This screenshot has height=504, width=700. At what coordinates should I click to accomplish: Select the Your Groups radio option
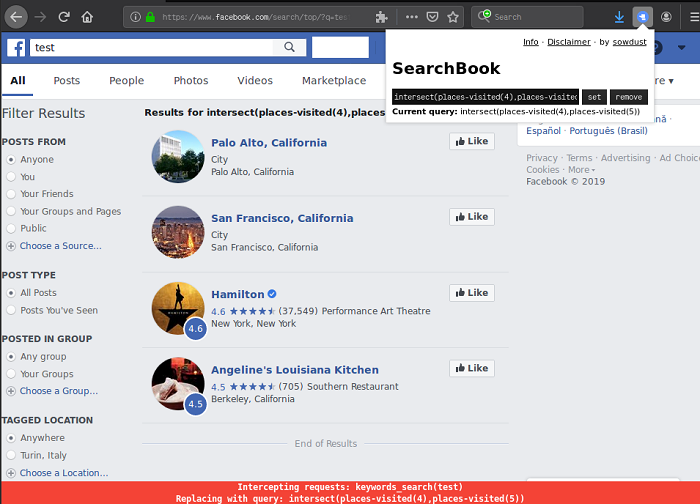click(x=11, y=374)
